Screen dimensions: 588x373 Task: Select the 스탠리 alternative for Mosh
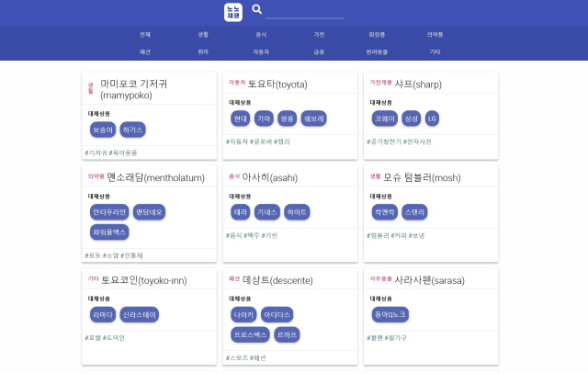(414, 211)
